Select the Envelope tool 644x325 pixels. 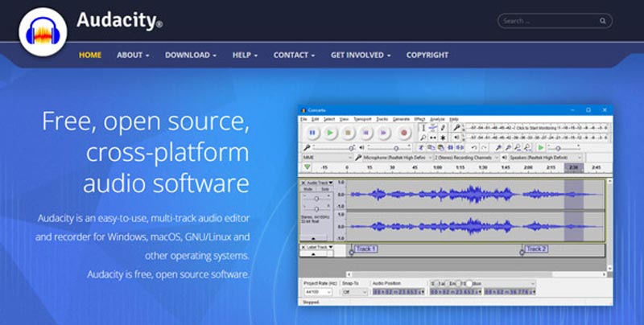[x=432, y=128]
